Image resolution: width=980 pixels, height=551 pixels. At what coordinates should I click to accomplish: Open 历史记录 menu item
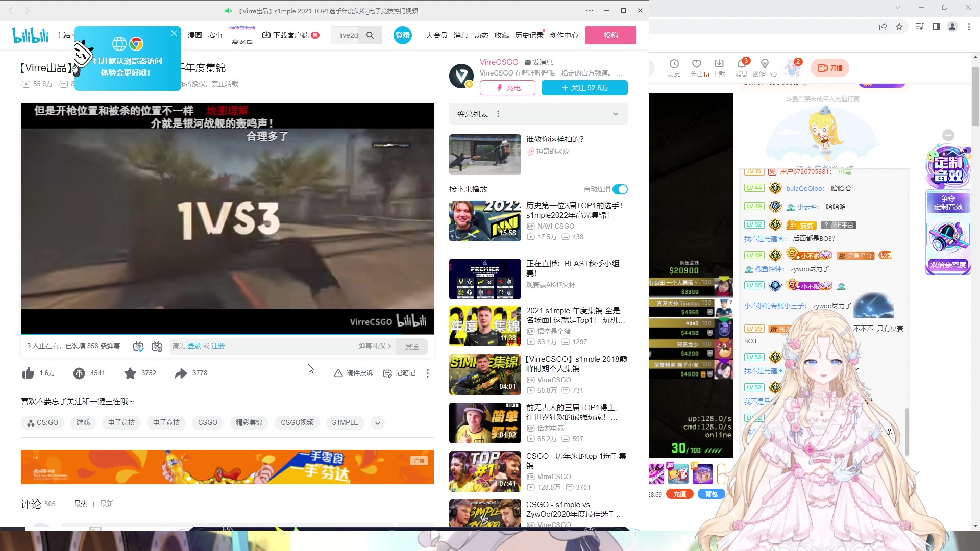tap(529, 35)
